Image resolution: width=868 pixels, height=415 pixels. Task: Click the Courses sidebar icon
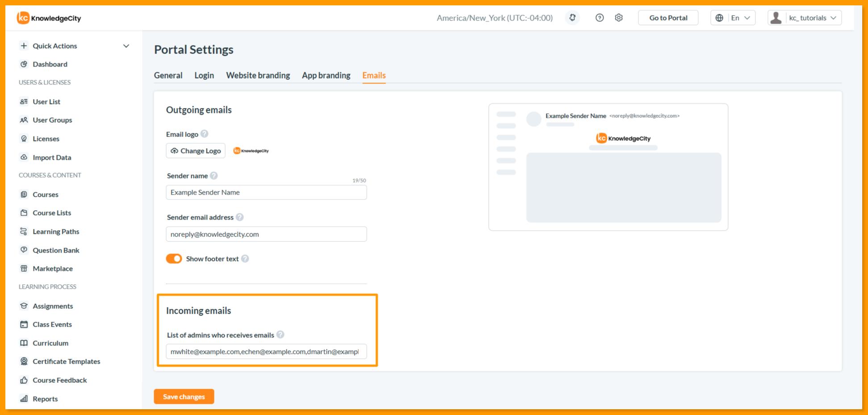tap(24, 195)
